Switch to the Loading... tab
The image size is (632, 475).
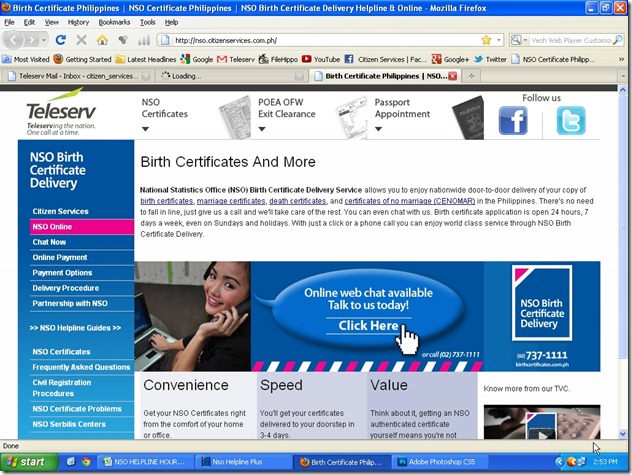click(231, 76)
